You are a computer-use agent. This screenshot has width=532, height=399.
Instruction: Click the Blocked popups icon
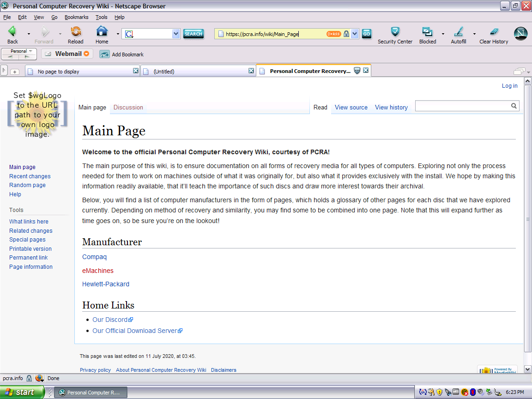(x=427, y=31)
